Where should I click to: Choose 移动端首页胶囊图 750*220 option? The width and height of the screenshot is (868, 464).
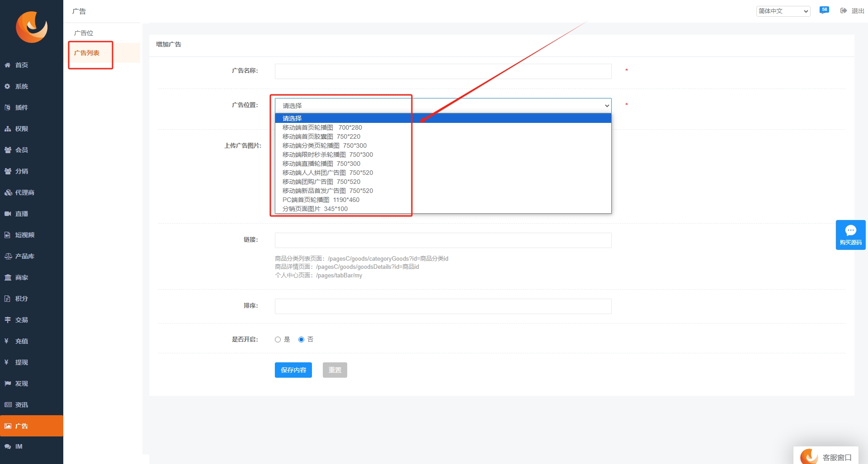tap(443, 136)
